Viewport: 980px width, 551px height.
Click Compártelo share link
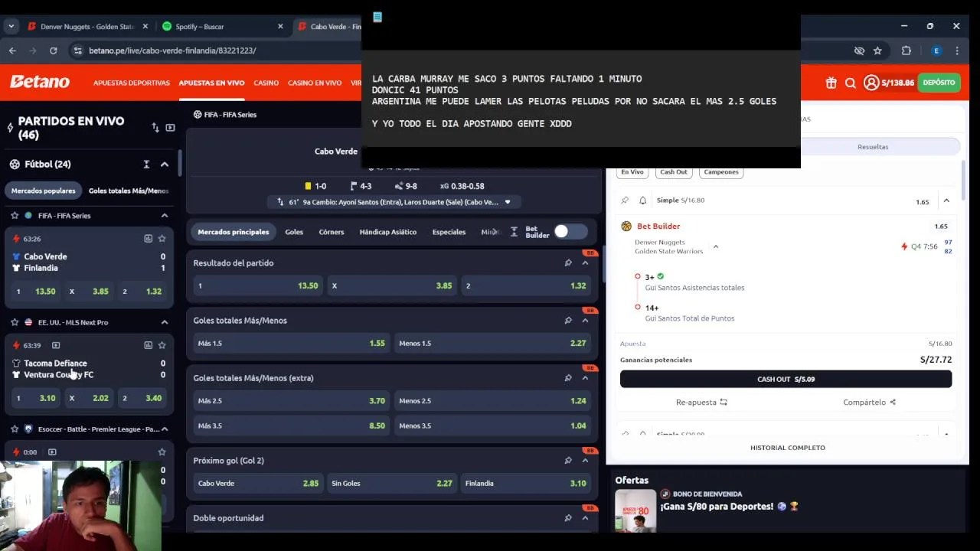click(x=869, y=403)
